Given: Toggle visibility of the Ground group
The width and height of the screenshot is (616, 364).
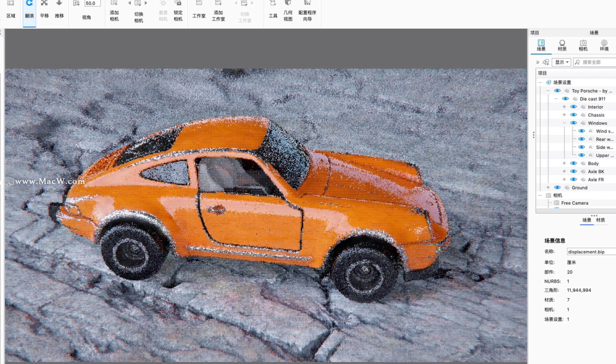Looking at the screenshot, I should point(557,187).
